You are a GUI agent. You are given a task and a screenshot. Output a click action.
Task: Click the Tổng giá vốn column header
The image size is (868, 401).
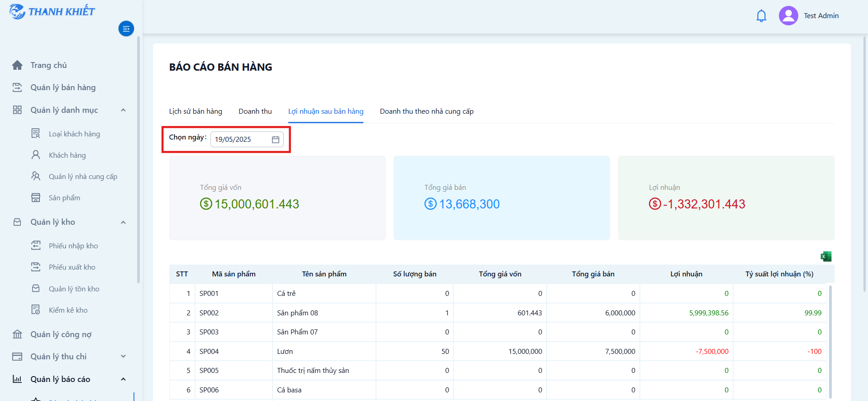(x=500, y=274)
